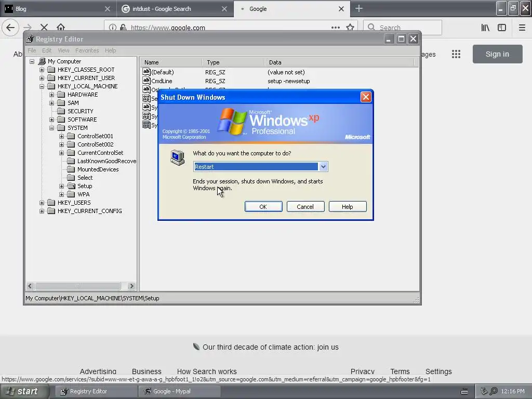Image resolution: width=532 pixels, height=399 pixels.
Task: Click the on-screen keyboard tray icon
Action: click(x=464, y=392)
